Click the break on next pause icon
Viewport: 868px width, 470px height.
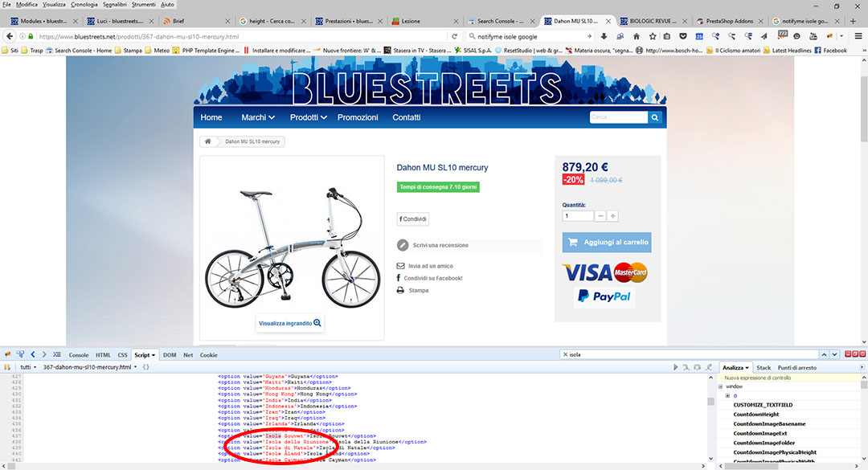click(7, 367)
